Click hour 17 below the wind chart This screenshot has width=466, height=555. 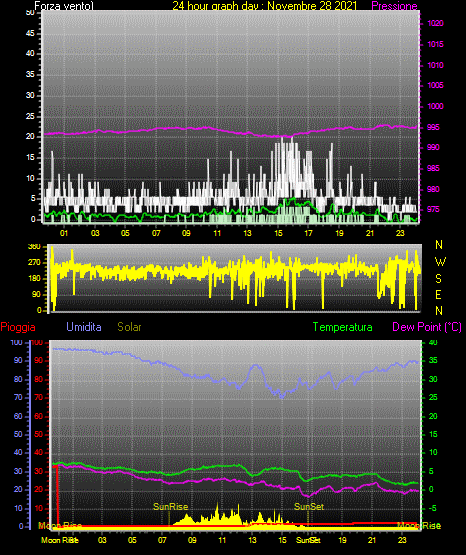tap(309, 233)
